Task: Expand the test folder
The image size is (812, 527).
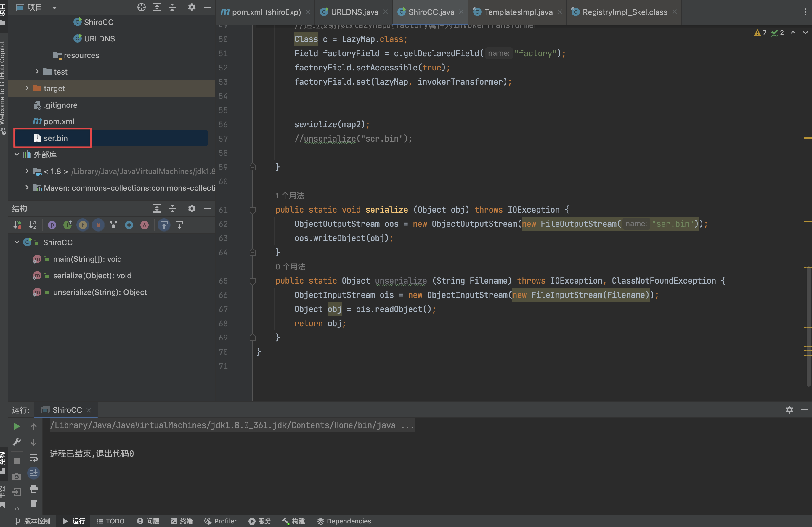Action: (37, 72)
